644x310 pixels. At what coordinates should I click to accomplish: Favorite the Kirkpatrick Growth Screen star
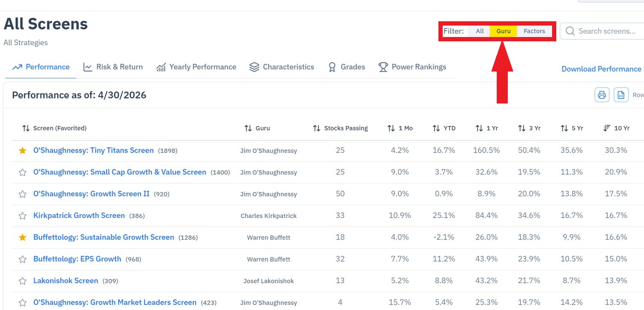tap(23, 216)
